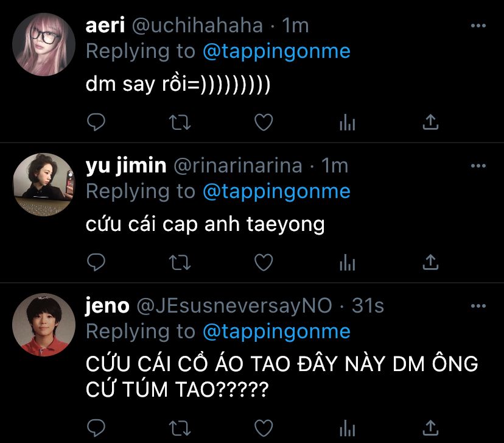
Task: Like jeno's all-caps tweet
Action: [x=263, y=426]
